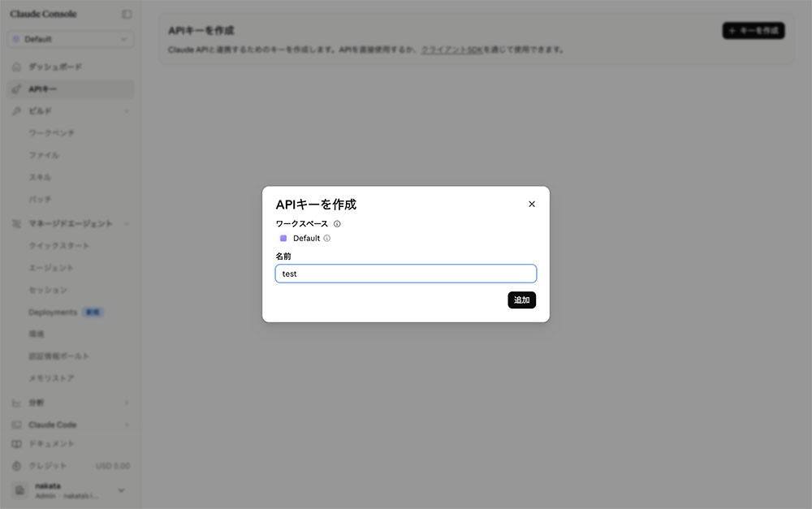Viewport: 812px width, 509px height.
Task: Click the Default workspace name in dialog
Action: (x=307, y=238)
